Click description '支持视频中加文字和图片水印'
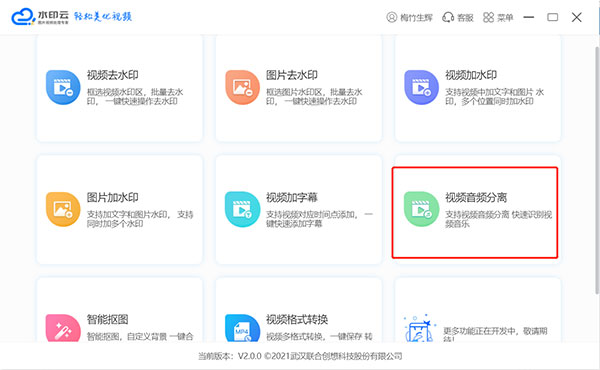 click(494, 96)
